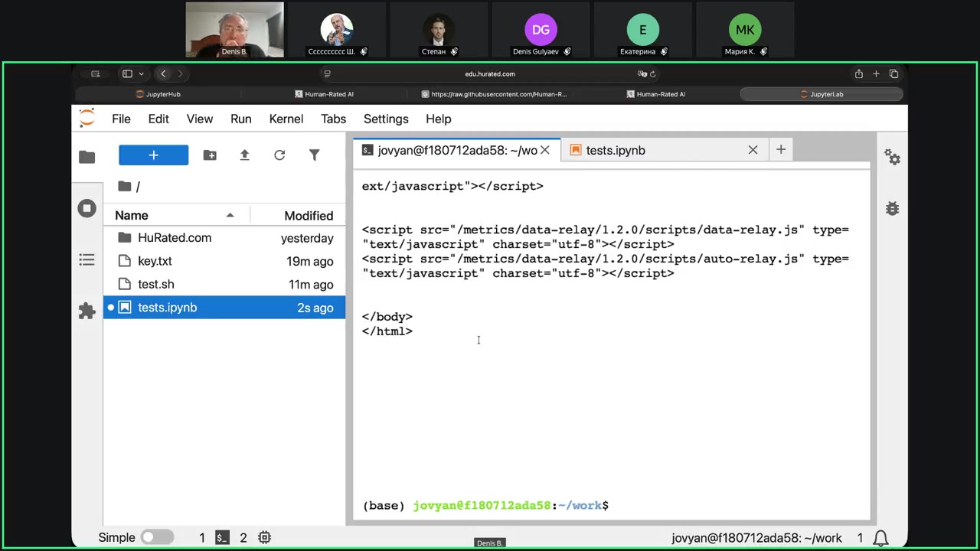
Task: Open the notifications bell in status bar
Action: 881,538
